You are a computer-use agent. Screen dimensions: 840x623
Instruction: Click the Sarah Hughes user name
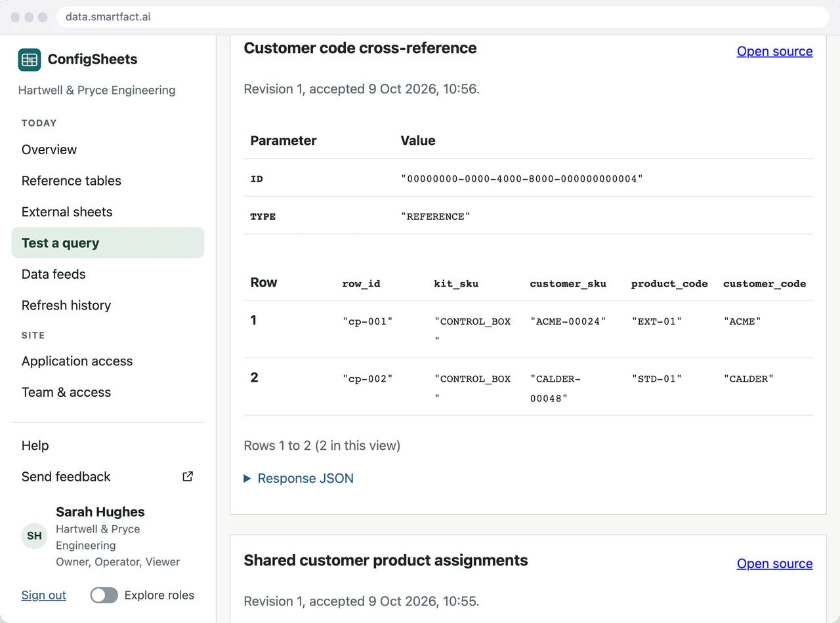click(100, 512)
